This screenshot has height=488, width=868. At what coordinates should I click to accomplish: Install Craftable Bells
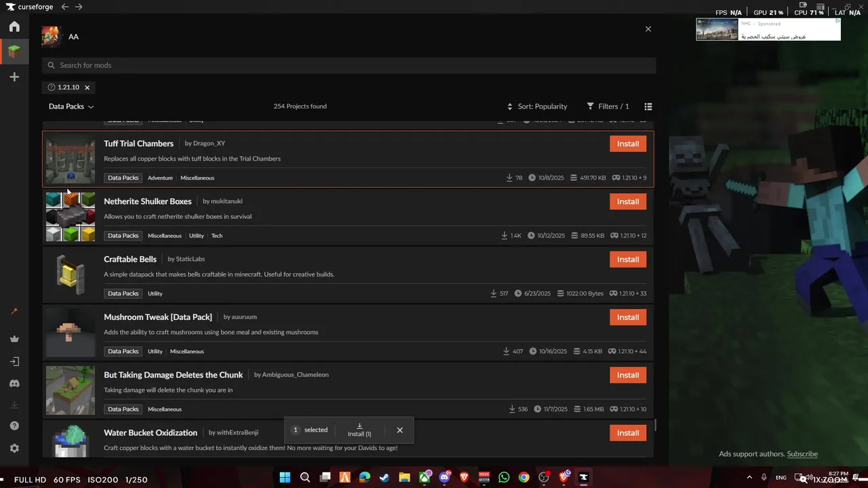tap(628, 259)
